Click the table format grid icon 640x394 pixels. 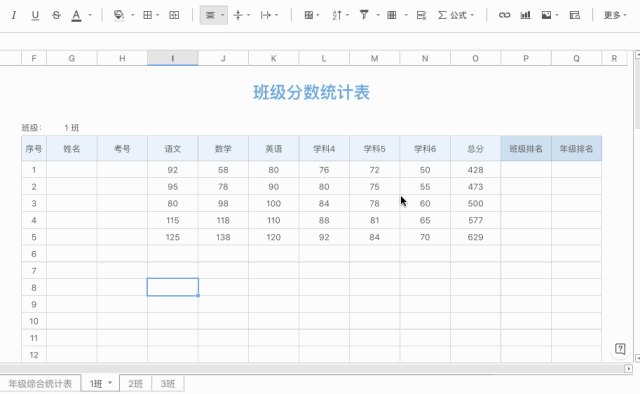point(392,15)
